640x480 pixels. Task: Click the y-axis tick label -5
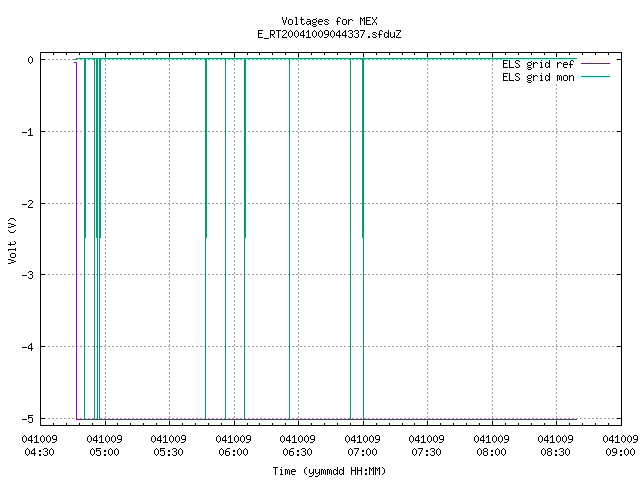pyautogui.click(x=28, y=419)
